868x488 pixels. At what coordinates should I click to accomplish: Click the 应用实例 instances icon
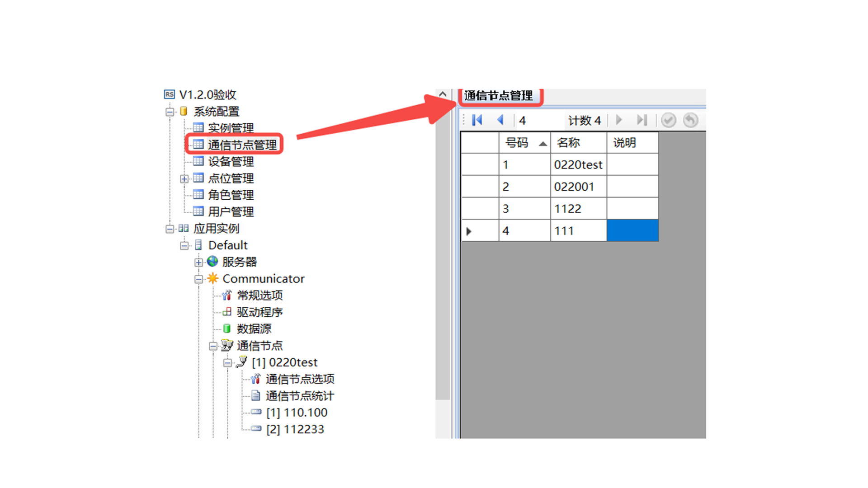(184, 228)
